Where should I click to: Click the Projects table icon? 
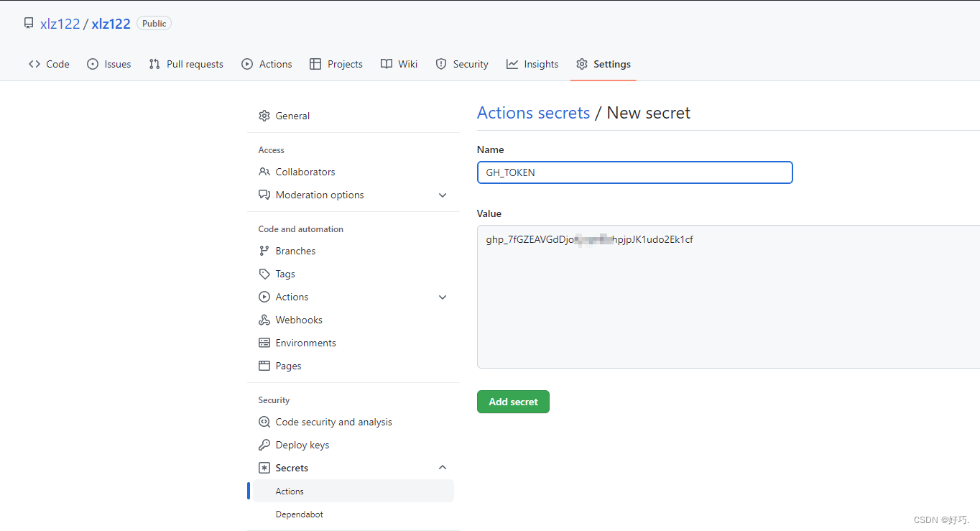[315, 64]
